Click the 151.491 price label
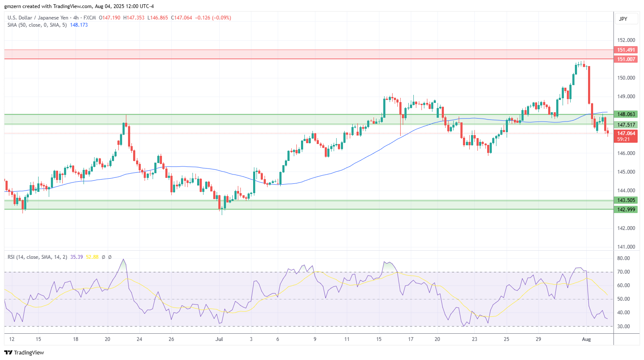Image resolution: width=644 pixels, height=360 pixels. (626, 50)
